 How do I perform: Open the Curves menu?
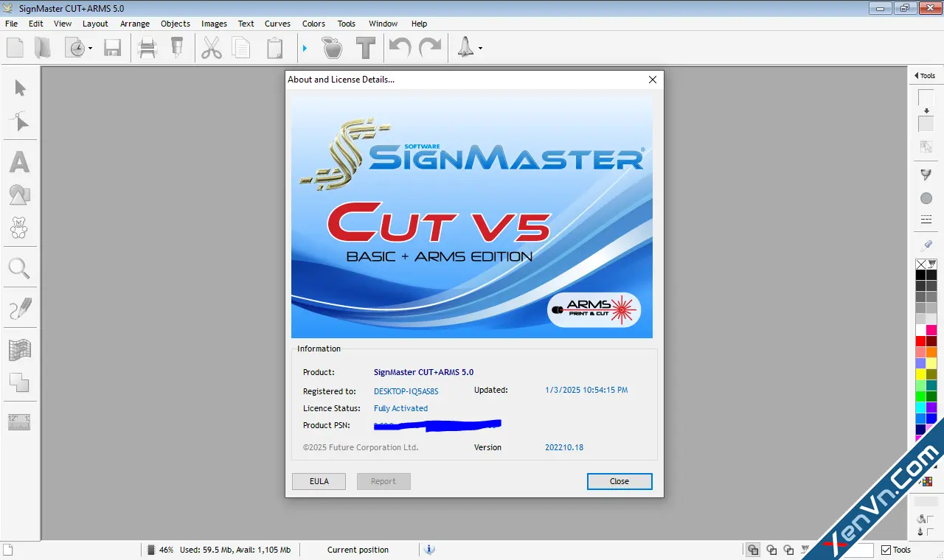[277, 24]
